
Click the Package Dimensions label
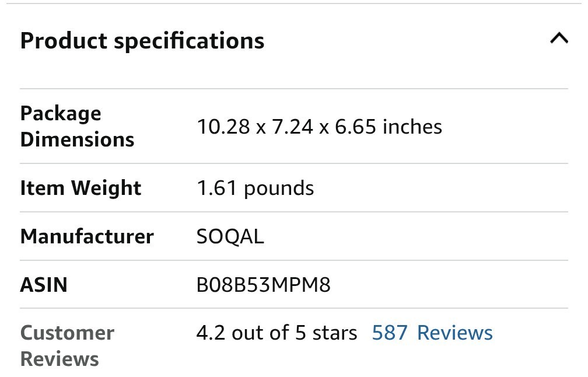(x=77, y=126)
